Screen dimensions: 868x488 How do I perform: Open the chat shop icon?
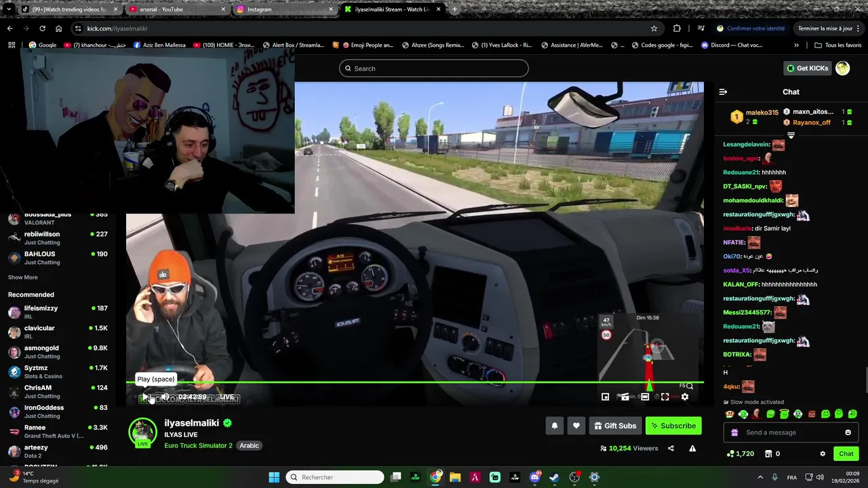point(768,453)
